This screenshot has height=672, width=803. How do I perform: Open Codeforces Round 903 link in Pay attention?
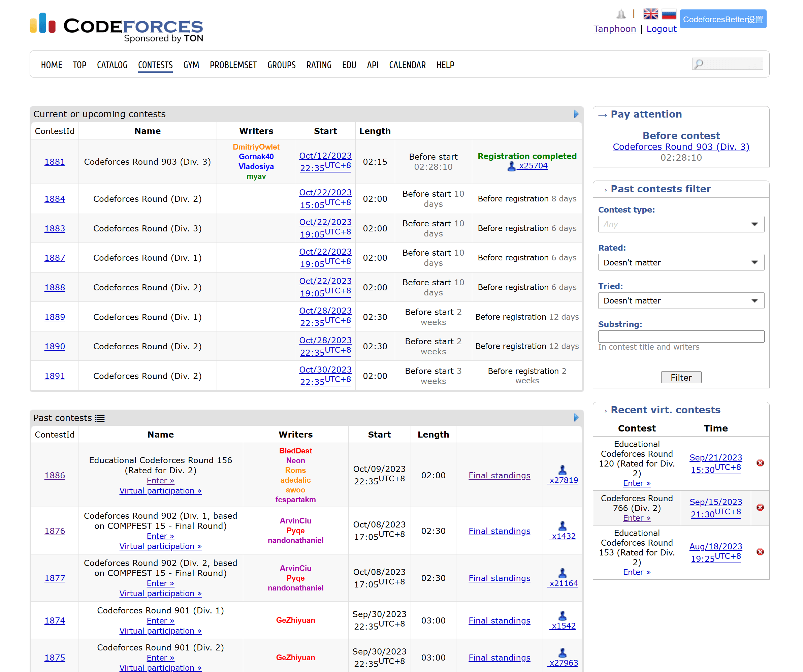coord(681,147)
